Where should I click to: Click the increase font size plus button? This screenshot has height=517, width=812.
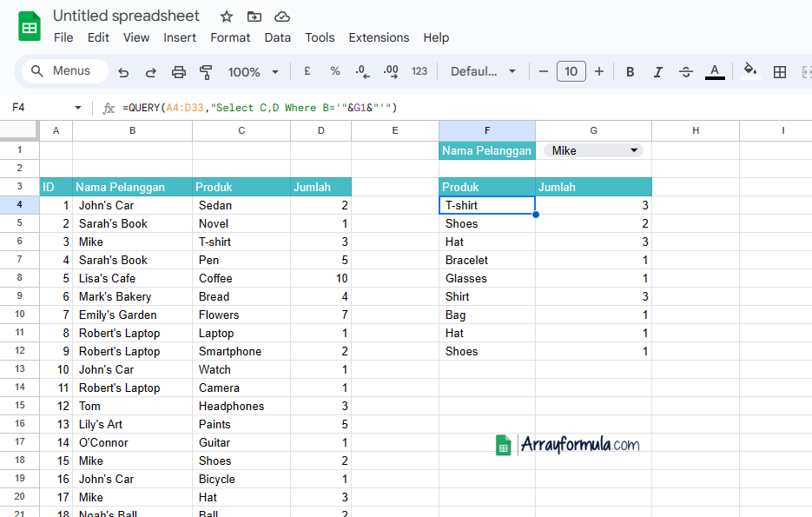[599, 72]
